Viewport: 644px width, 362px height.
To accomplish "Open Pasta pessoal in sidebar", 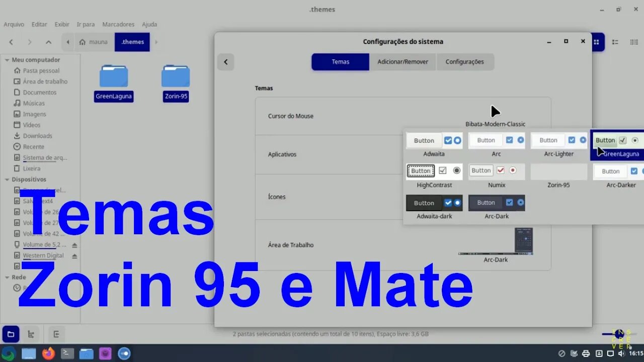I will point(41,71).
